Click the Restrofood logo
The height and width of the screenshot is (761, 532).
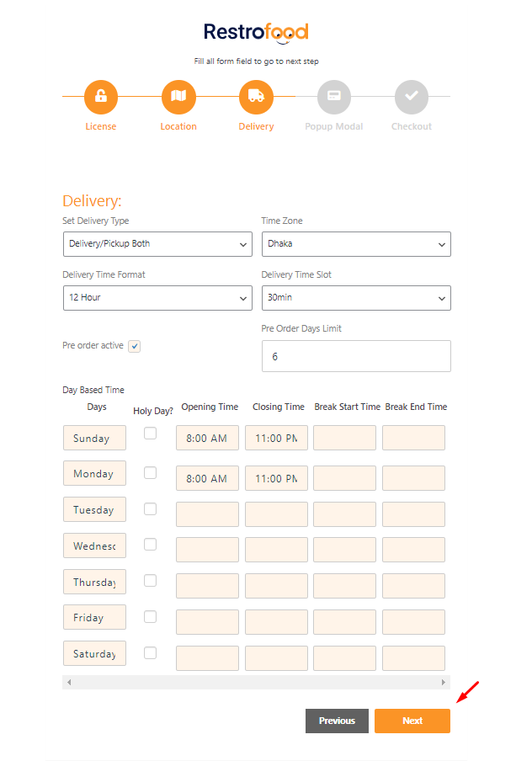click(256, 33)
